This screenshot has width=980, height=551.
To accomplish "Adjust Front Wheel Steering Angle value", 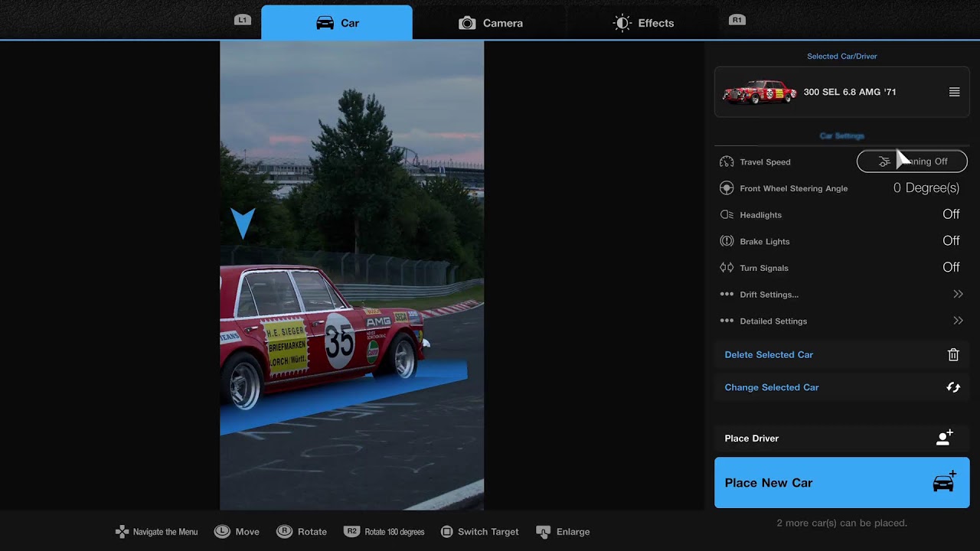I will (926, 187).
